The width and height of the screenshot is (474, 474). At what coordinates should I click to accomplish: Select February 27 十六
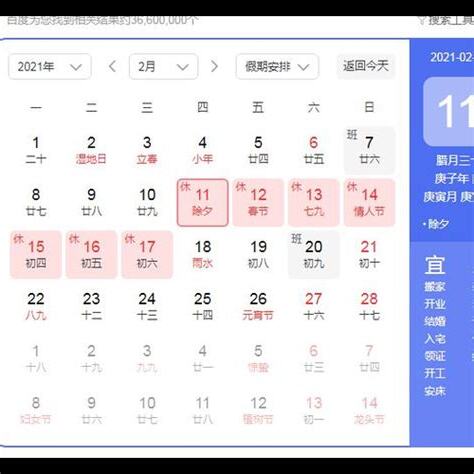pyautogui.click(x=314, y=306)
